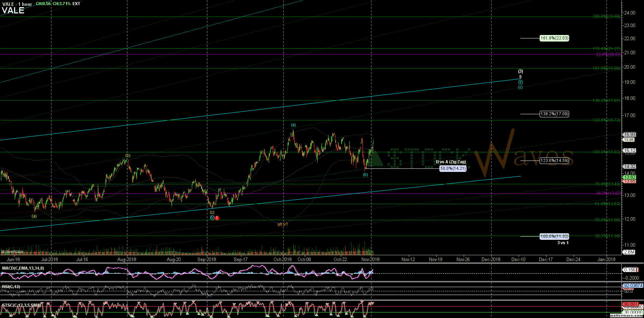Screen dimensions: 644x318
Task: Click the red 90.801 stochastic value tag
Action: point(631,304)
